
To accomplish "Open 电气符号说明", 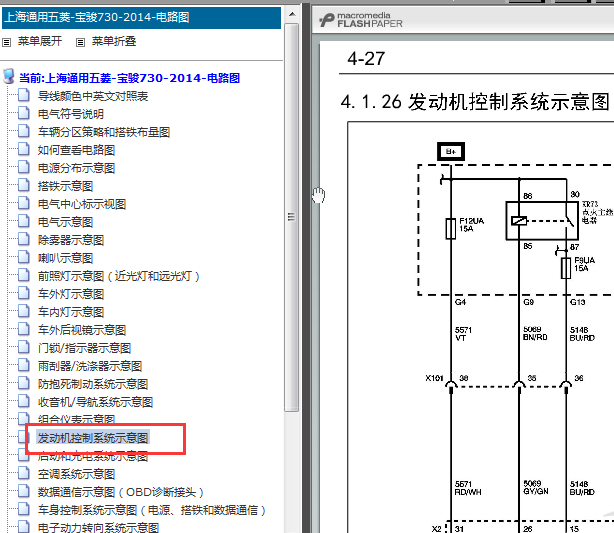I will 71,114.
